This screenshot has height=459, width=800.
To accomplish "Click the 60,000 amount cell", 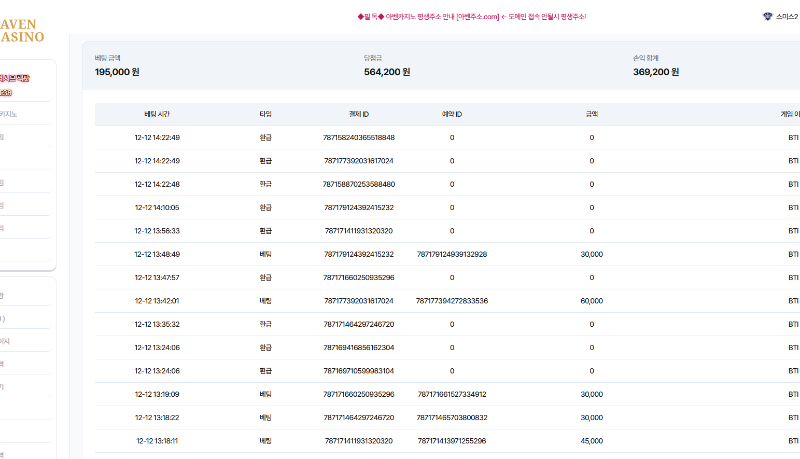I will (x=591, y=301).
